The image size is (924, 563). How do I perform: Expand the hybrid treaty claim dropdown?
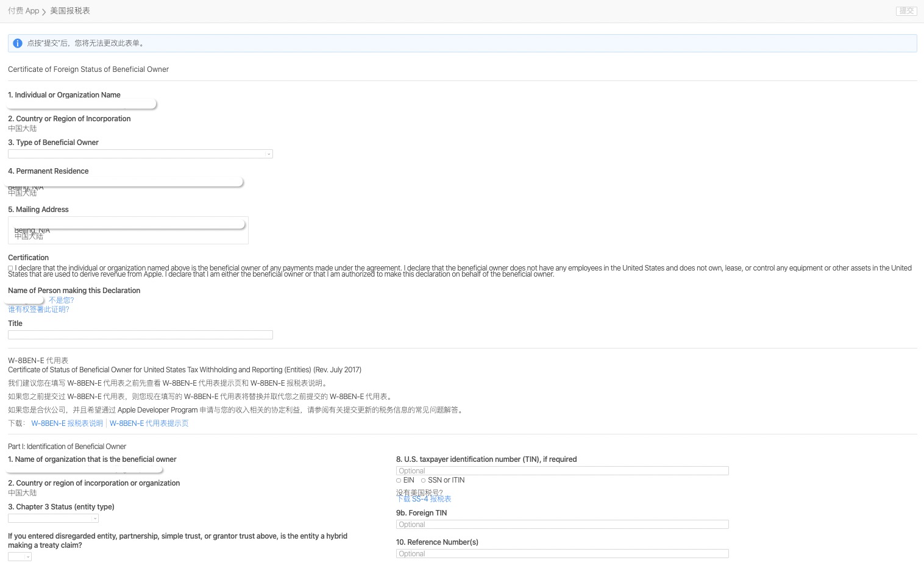20,556
